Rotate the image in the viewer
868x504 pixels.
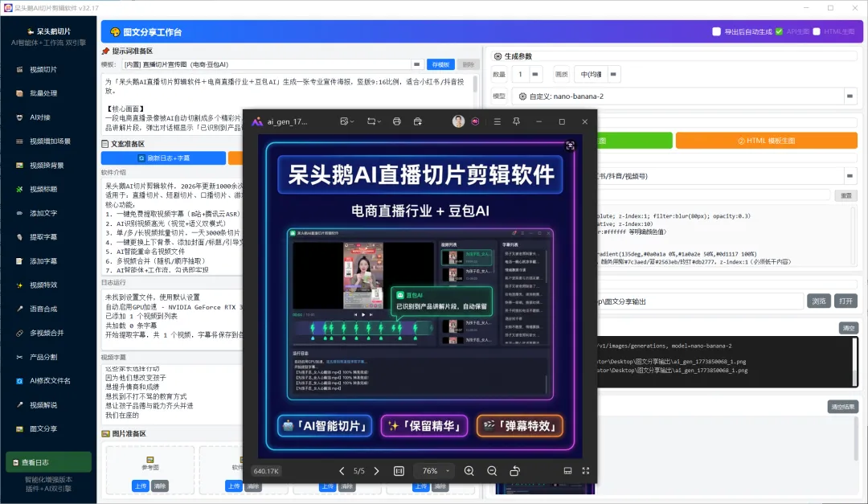[x=514, y=471]
